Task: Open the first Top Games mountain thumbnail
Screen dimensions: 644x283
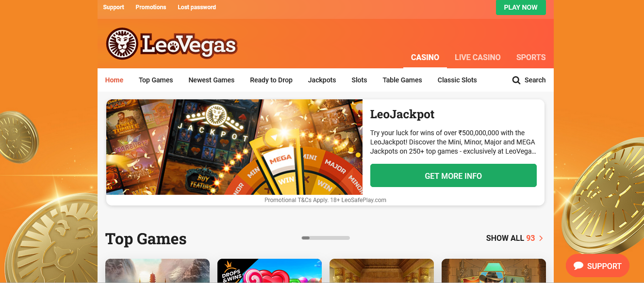Action: click(x=157, y=271)
